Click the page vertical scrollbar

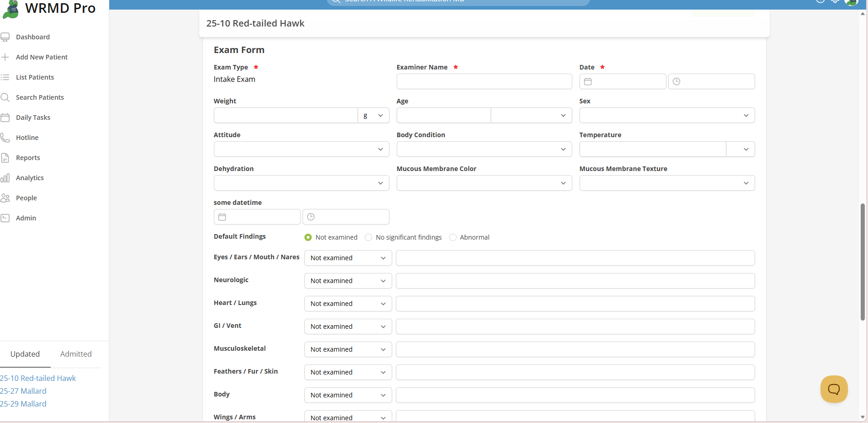pyautogui.click(x=863, y=262)
